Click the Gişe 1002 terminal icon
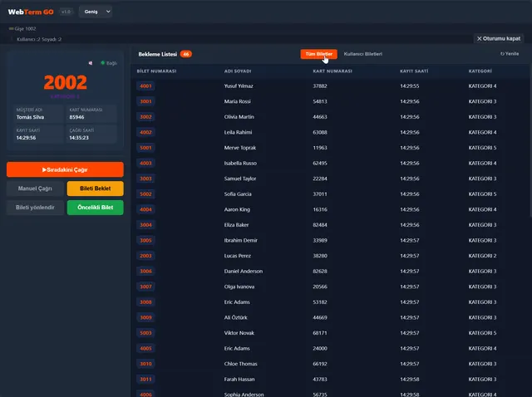The height and width of the screenshot is (397, 532). click(12, 29)
